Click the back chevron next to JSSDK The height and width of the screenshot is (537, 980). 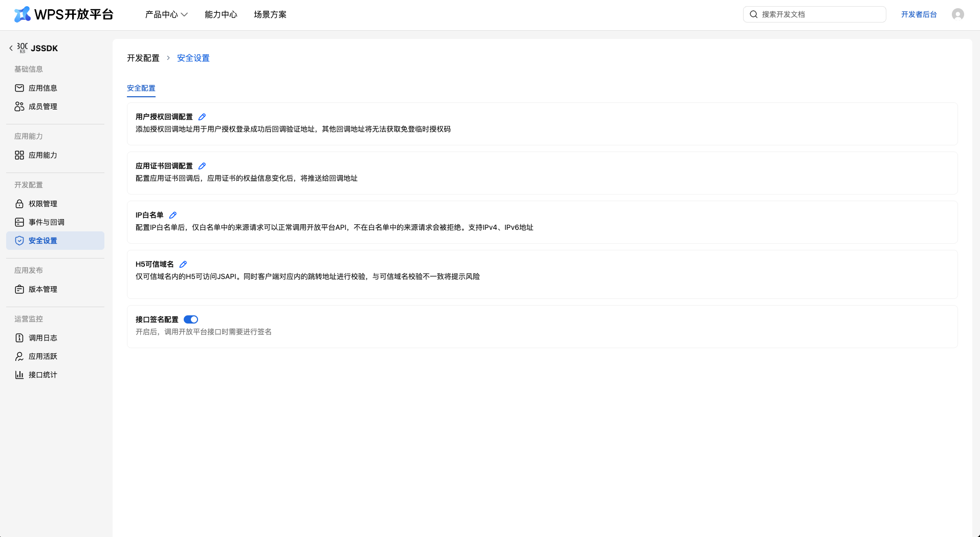[x=11, y=48]
